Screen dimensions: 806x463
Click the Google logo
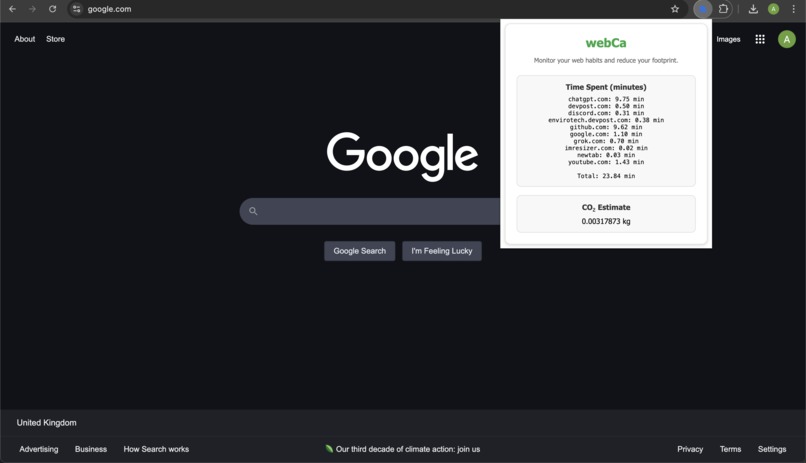pyautogui.click(x=402, y=156)
